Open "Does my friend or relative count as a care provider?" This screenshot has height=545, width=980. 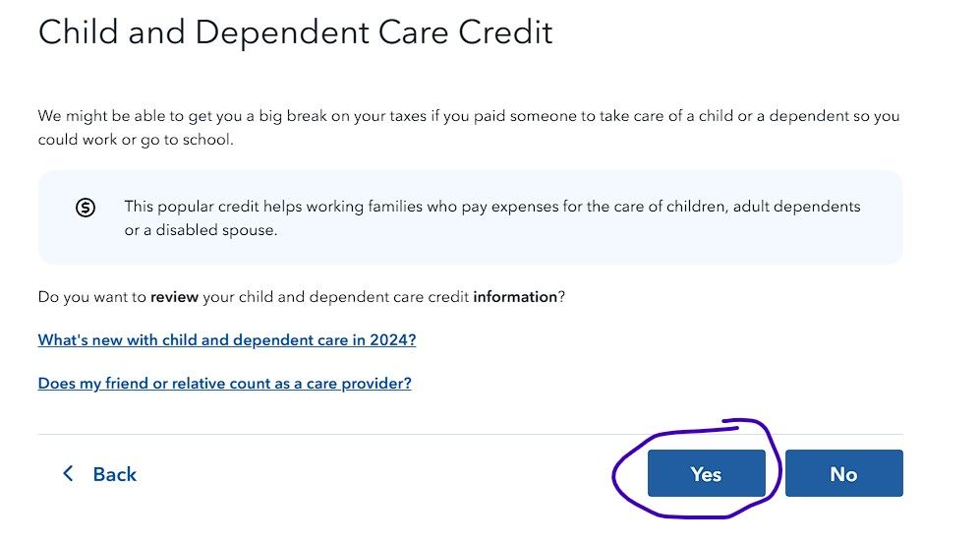click(x=224, y=383)
